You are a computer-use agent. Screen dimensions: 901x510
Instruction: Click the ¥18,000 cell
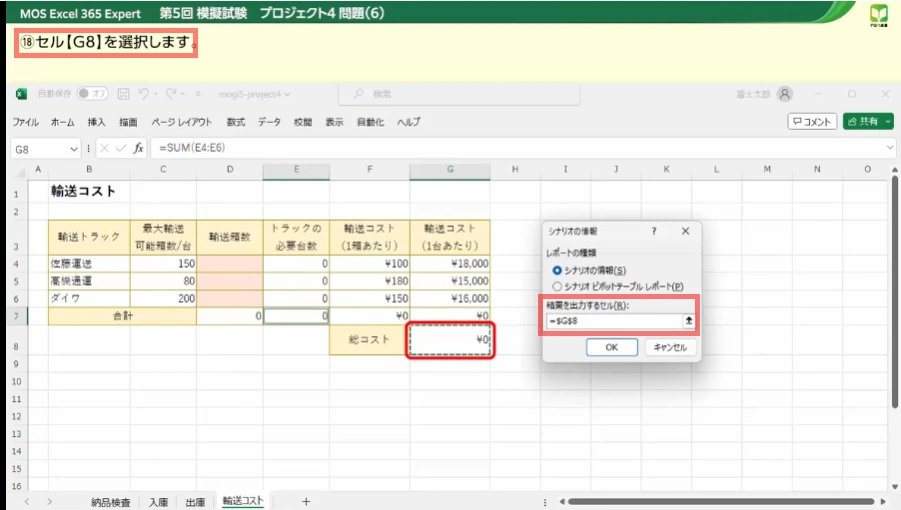450,264
